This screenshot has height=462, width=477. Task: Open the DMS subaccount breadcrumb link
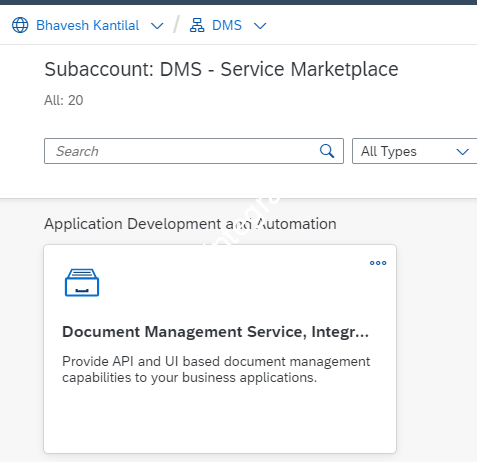point(227,25)
